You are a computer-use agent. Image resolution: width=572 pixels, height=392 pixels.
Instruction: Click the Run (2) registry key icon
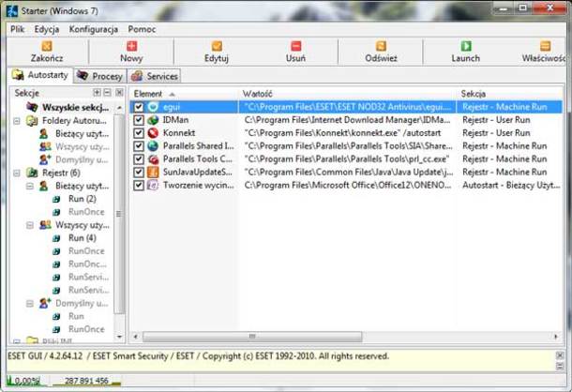[x=56, y=200]
